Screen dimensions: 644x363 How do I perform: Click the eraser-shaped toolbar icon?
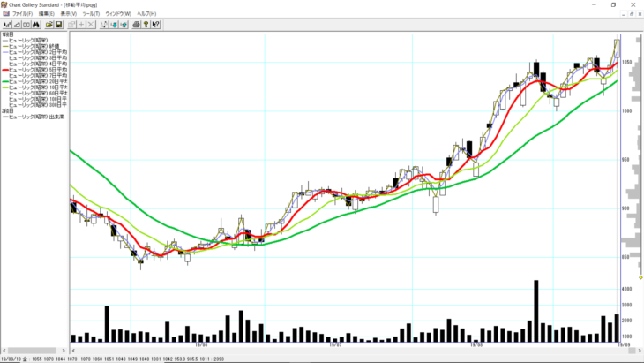pyautogui.click(x=17, y=24)
